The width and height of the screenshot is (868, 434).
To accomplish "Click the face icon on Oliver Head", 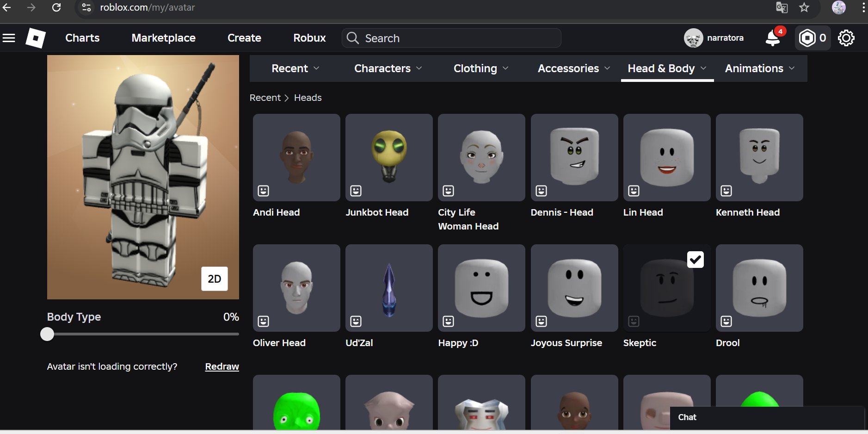I will click(x=264, y=321).
